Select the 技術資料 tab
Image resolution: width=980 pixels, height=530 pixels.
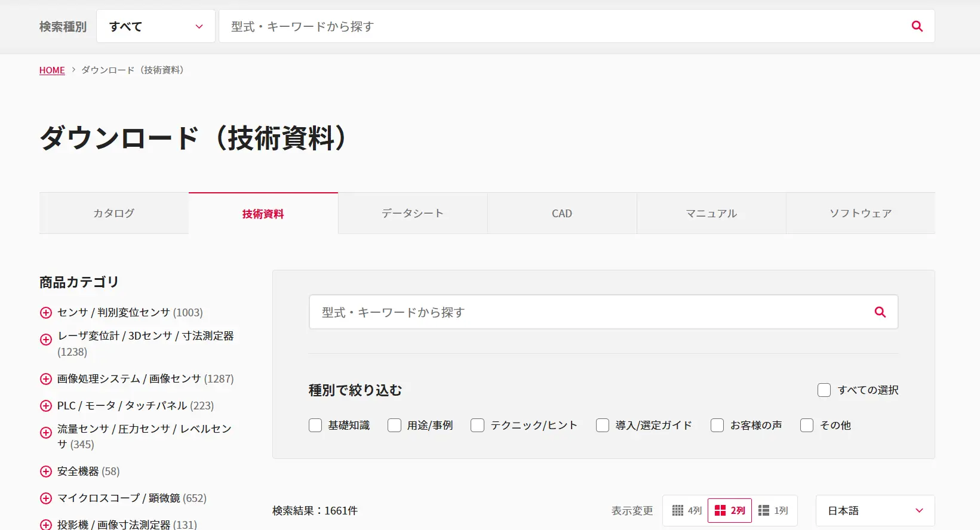coord(263,213)
